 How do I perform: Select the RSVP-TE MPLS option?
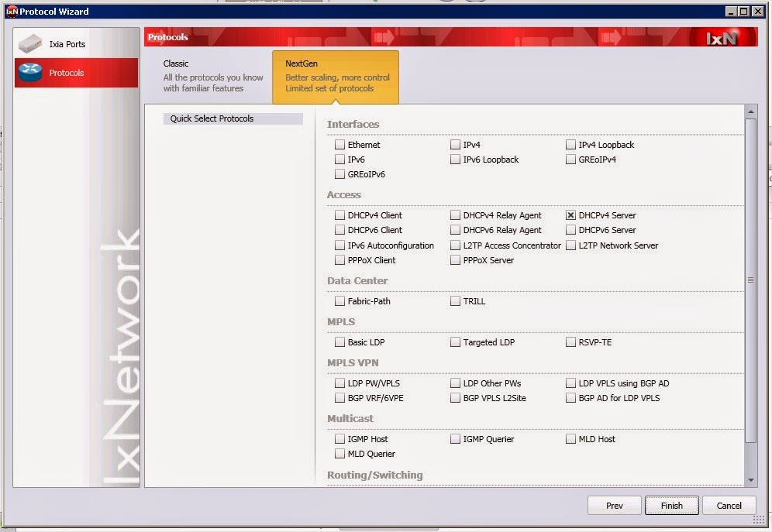pos(570,342)
